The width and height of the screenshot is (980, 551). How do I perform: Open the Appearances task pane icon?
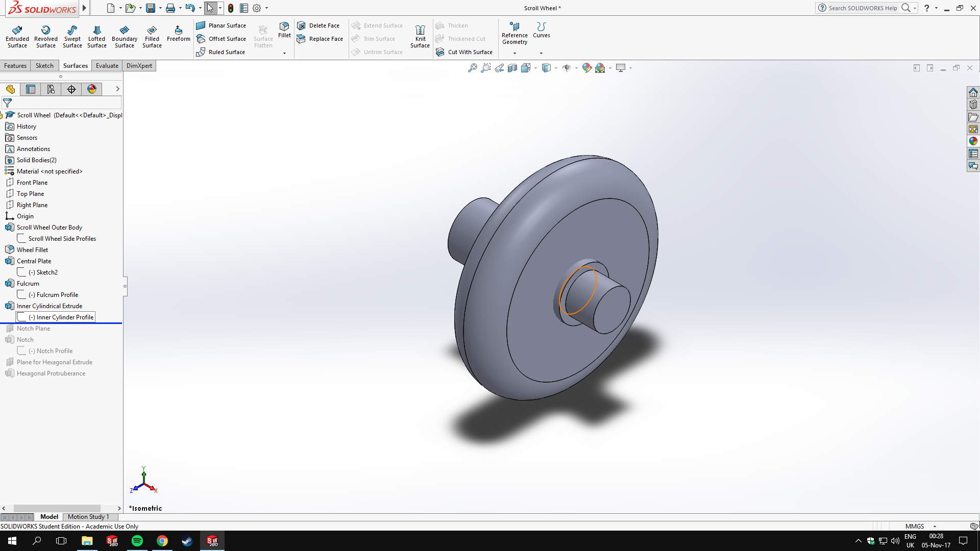pos(973,141)
